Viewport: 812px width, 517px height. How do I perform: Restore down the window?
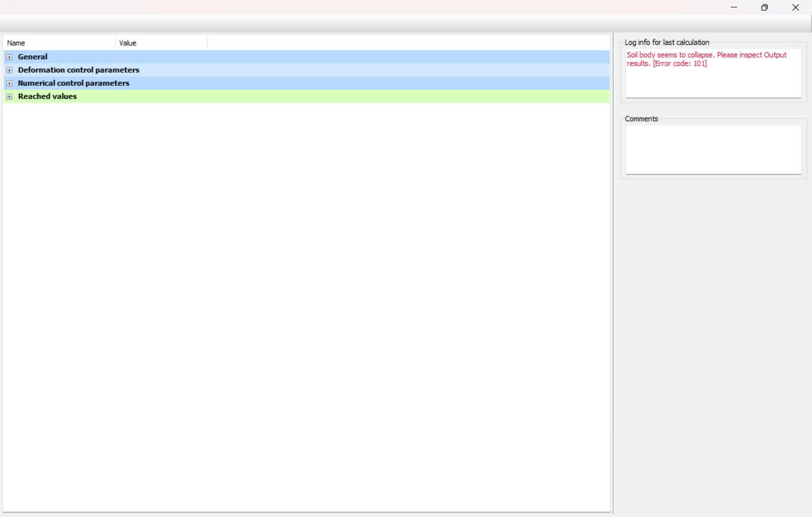[765, 7]
